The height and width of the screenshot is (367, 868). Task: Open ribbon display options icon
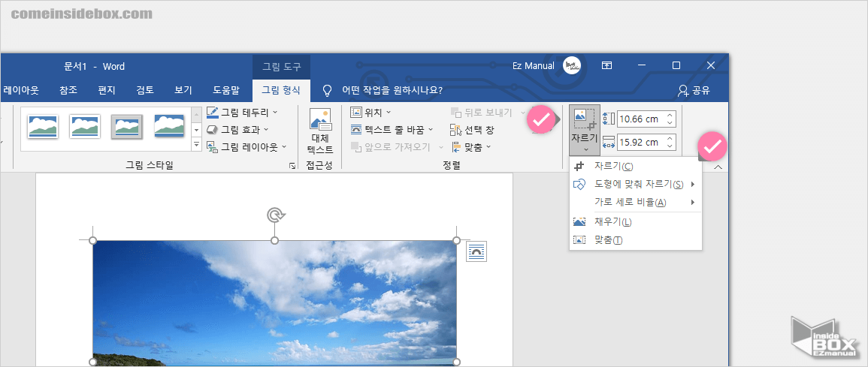click(606, 65)
